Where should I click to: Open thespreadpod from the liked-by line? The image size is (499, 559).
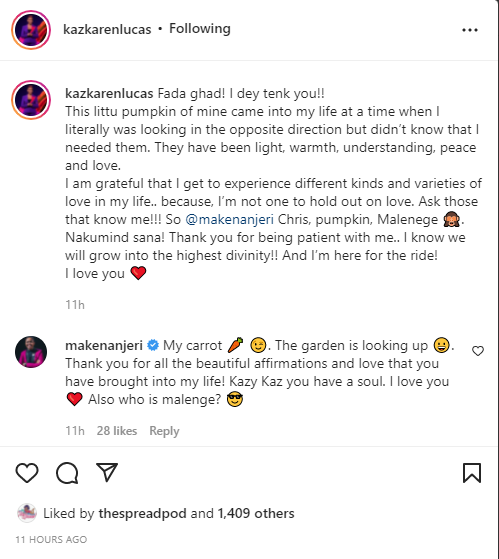pyautogui.click(x=143, y=513)
